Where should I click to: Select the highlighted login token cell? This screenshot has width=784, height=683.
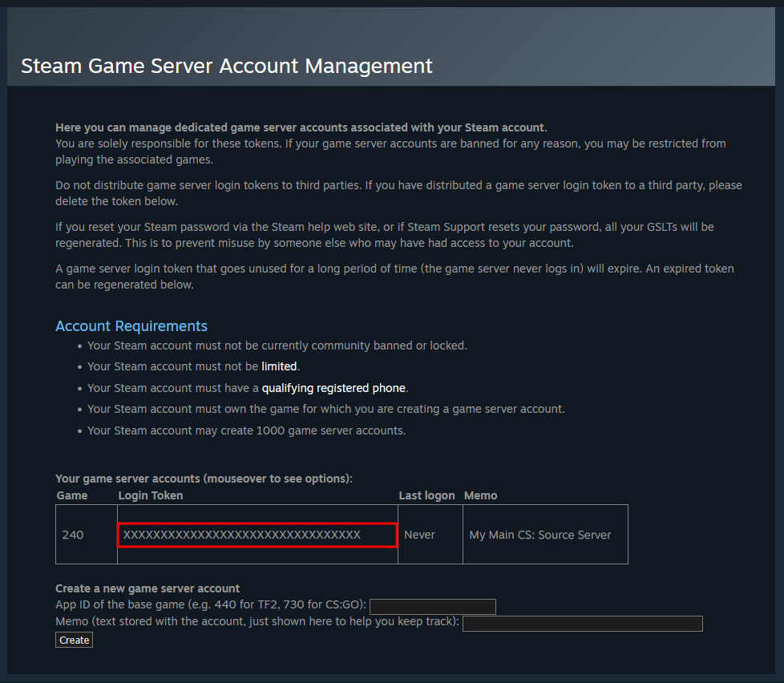click(x=257, y=535)
